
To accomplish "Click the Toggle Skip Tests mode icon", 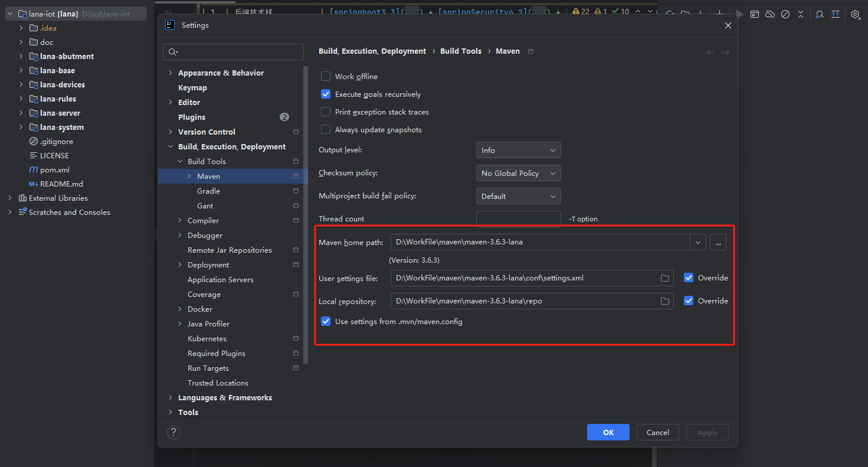I will [x=785, y=14].
